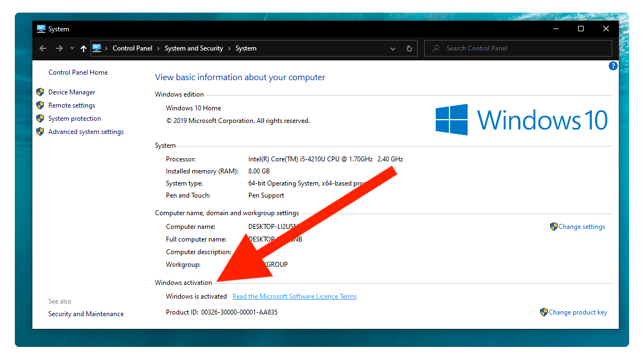This screenshot has width=644, height=359.
Task: Click Change product key
Action: tap(578, 312)
